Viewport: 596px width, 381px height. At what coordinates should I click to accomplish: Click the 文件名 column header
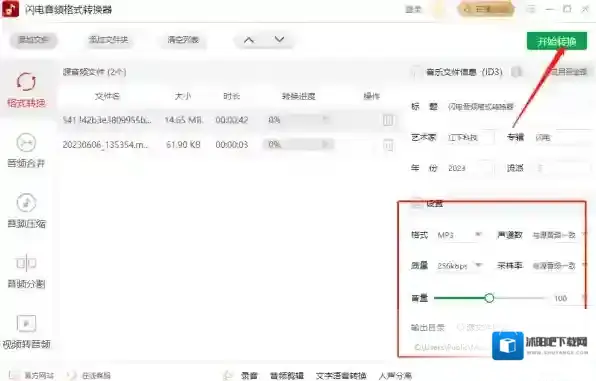[x=107, y=96]
